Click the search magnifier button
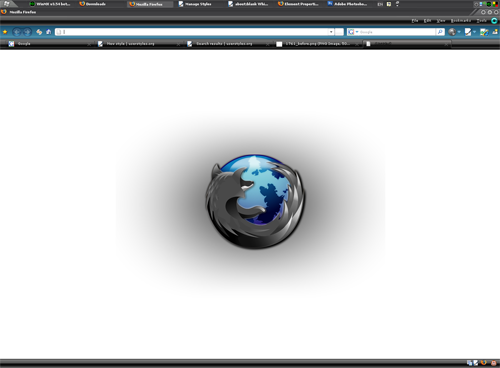500x368 pixels. pos(440,32)
